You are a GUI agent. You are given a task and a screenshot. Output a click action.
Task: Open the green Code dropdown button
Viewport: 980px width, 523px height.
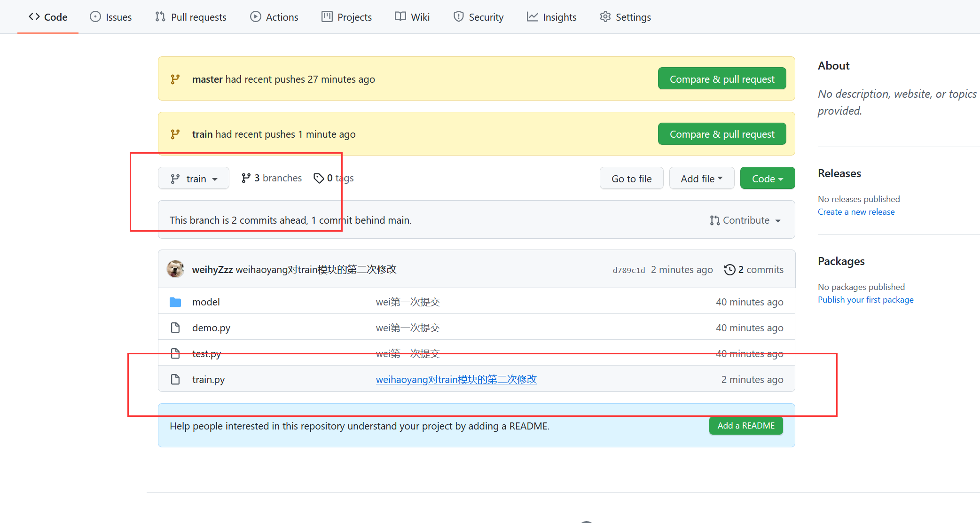coord(767,179)
